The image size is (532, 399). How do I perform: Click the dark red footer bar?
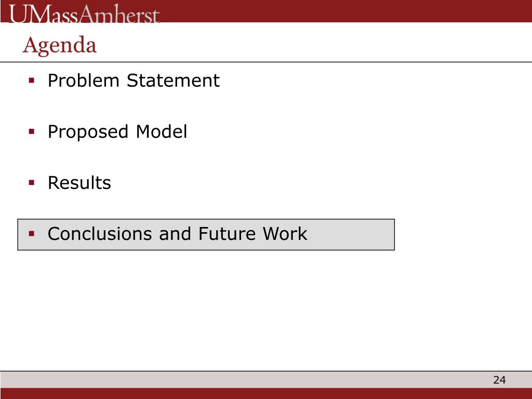[x=266, y=394]
